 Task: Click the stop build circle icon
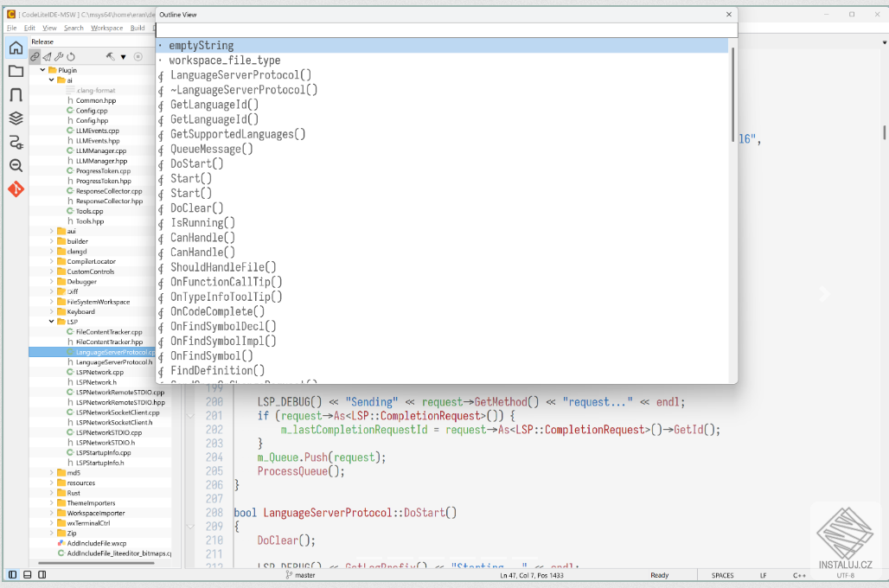(x=138, y=56)
